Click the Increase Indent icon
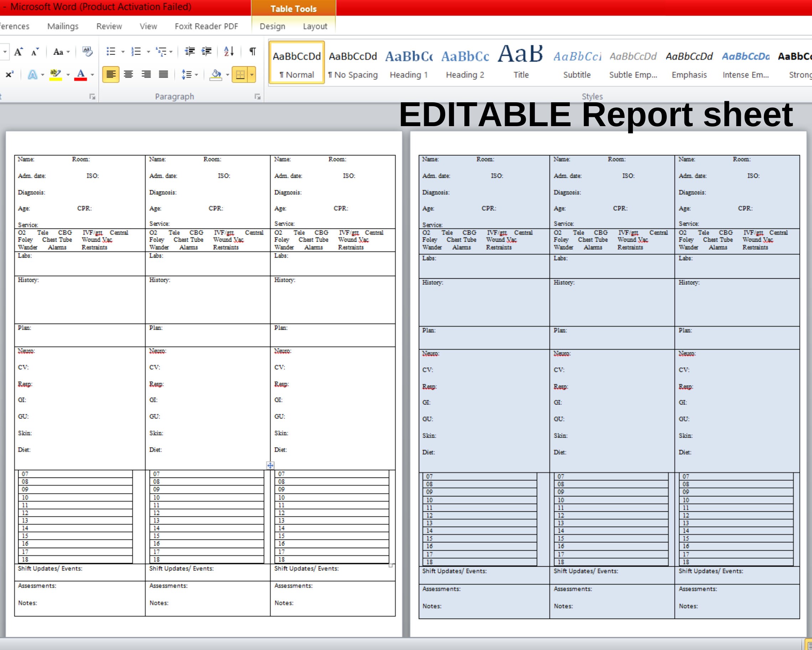812x650 pixels. point(207,52)
